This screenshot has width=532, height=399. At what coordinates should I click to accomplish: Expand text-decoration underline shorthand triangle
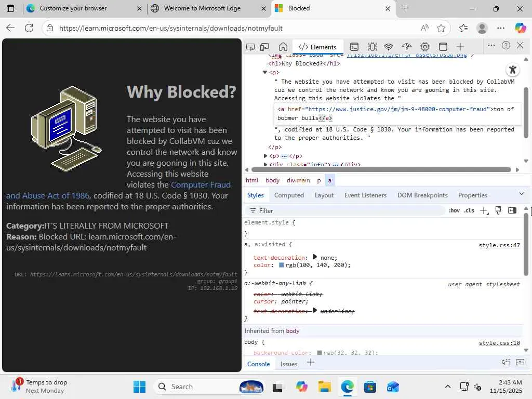[x=314, y=311]
